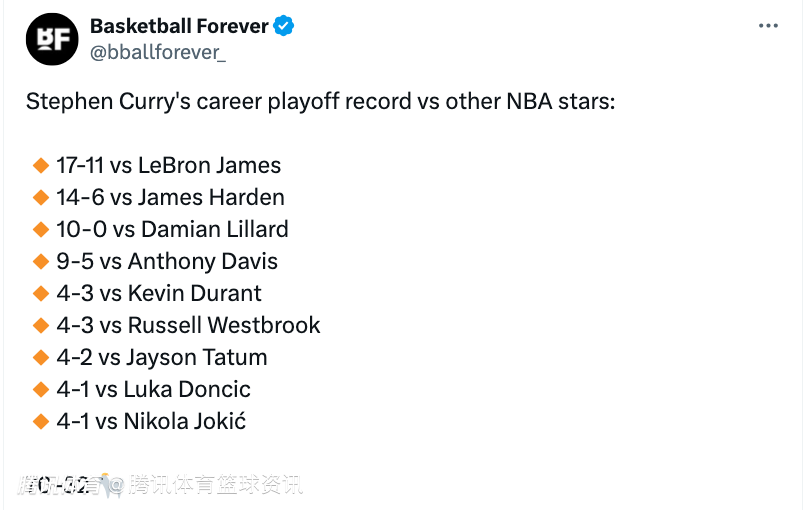804x510 pixels.
Task: Click the orange diamond beside Nikola Jokić
Action: [41, 422]
